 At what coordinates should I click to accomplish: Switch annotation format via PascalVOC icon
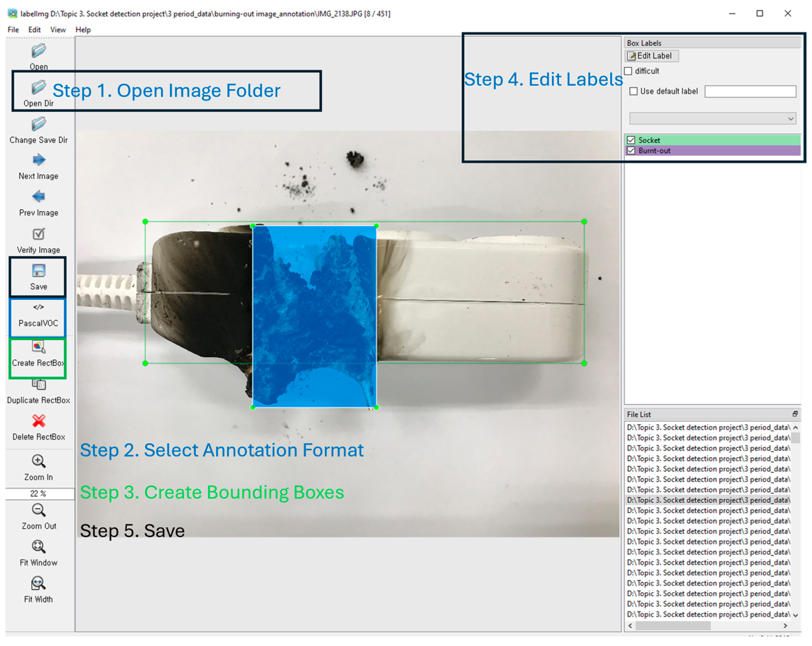click(x=38, y=307)
